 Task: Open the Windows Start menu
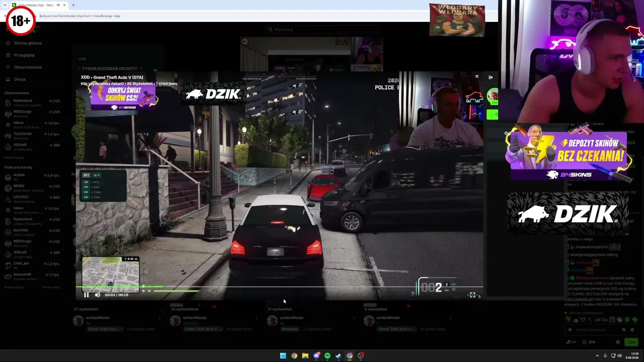pos(283,356)
